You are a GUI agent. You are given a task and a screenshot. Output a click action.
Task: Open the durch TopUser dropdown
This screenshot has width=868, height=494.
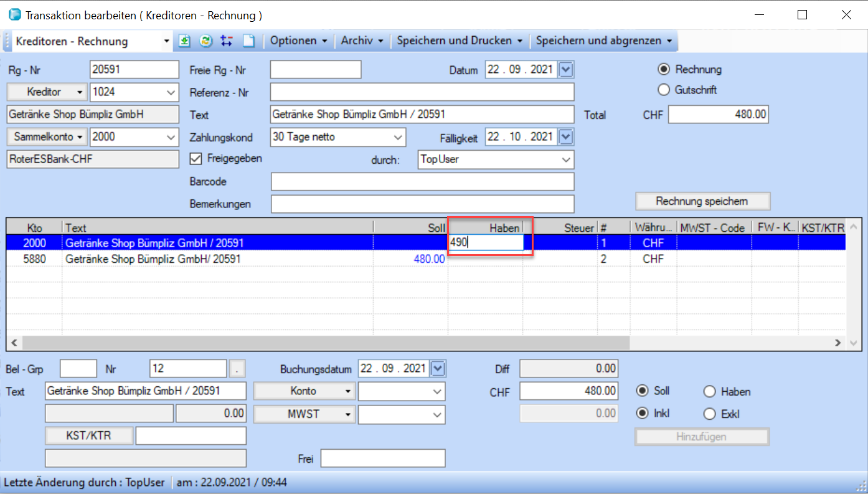565,159
